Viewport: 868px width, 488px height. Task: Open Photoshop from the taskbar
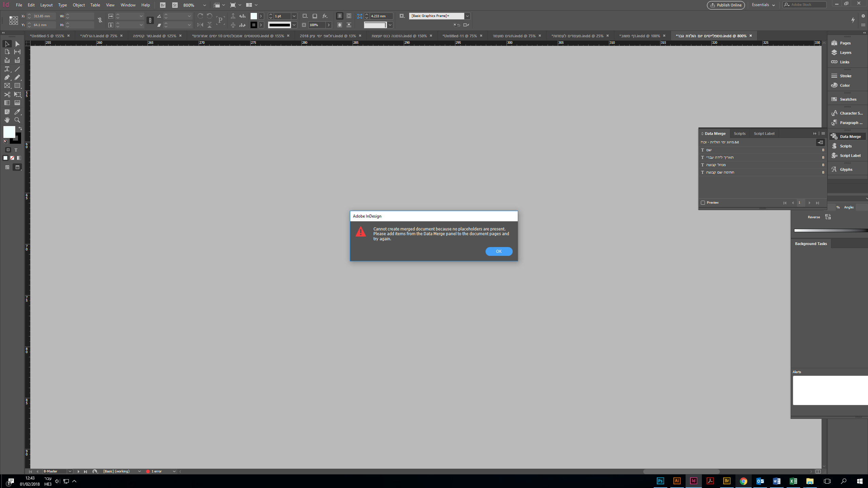[660, 481]
